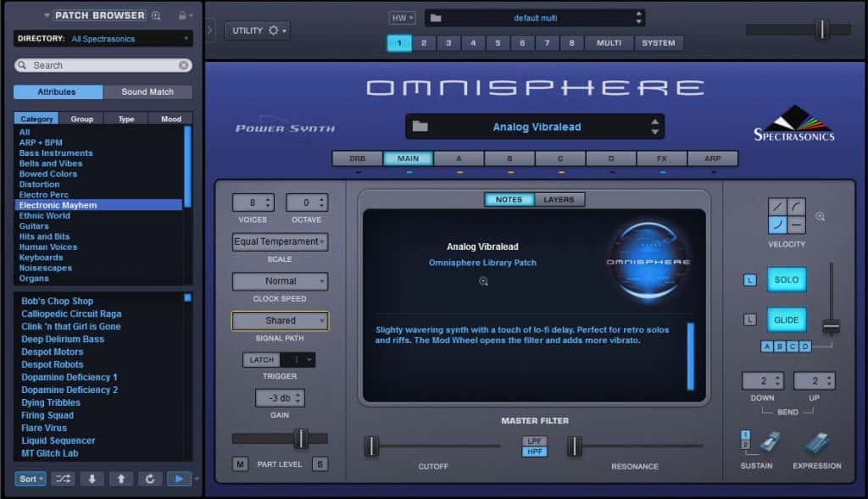Switch to the LAYERS tab

(x=559, y=199)
